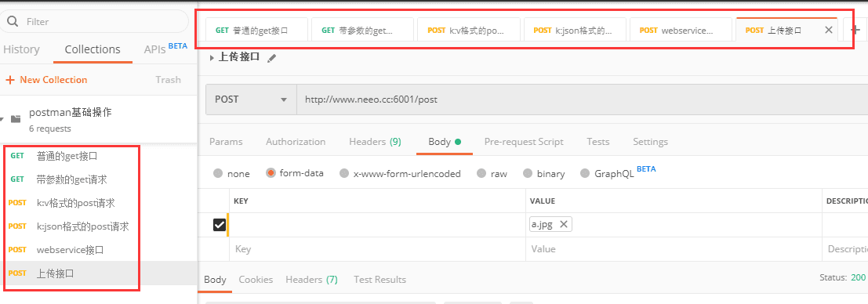Screen dimensions: 868x304
Task: Open the Settings request tab
Action: pos(651,142)
